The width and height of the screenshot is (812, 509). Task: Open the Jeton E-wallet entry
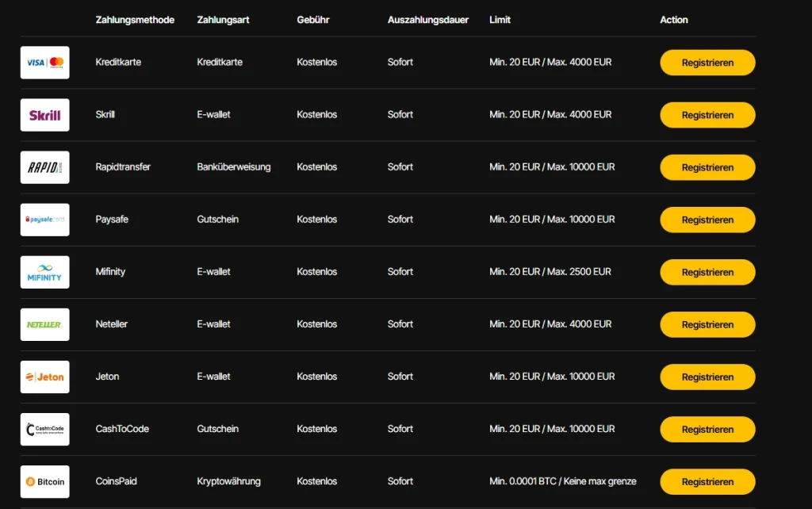coord(107,377)
